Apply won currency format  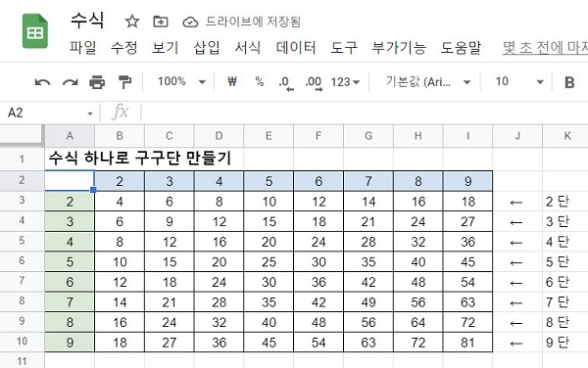232,81
